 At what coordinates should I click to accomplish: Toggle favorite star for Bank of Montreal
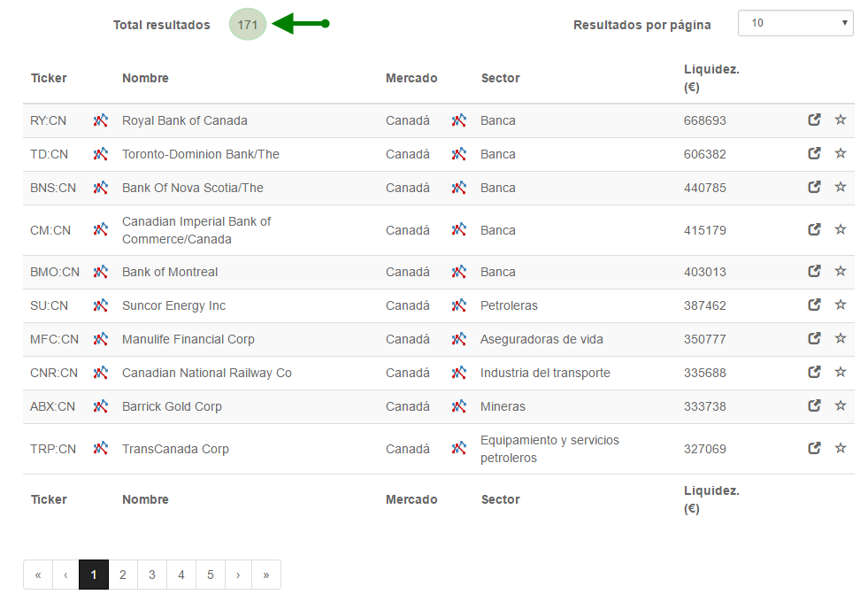coord(841,271)
